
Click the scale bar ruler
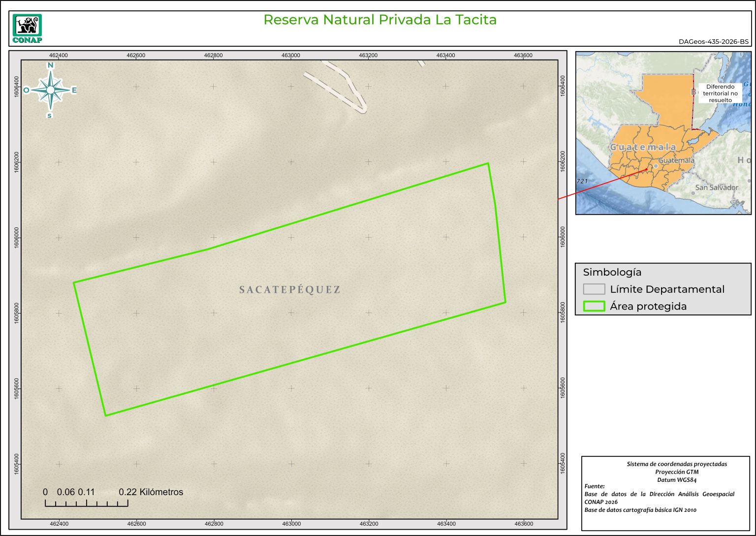coord(86,503)
